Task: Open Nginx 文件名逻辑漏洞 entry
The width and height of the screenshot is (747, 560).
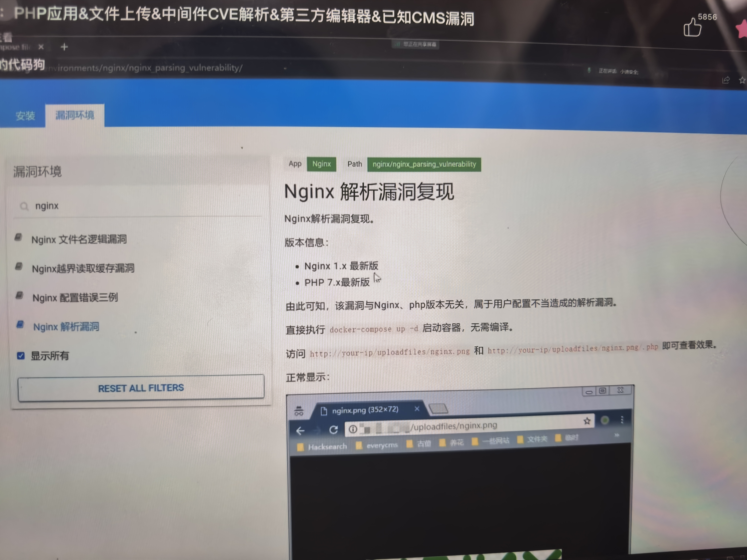Action: [x=79, y=240]
